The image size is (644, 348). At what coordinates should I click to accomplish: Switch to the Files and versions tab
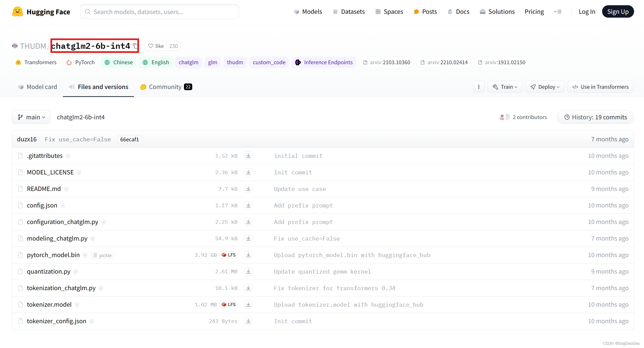click(x=98, y=87)
